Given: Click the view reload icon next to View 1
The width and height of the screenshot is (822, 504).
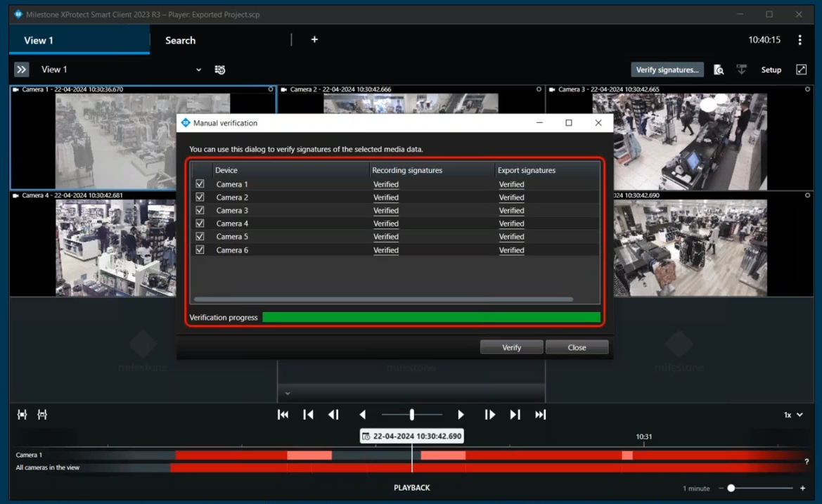Looking at the screenshot, I should (x=220, y=70).
